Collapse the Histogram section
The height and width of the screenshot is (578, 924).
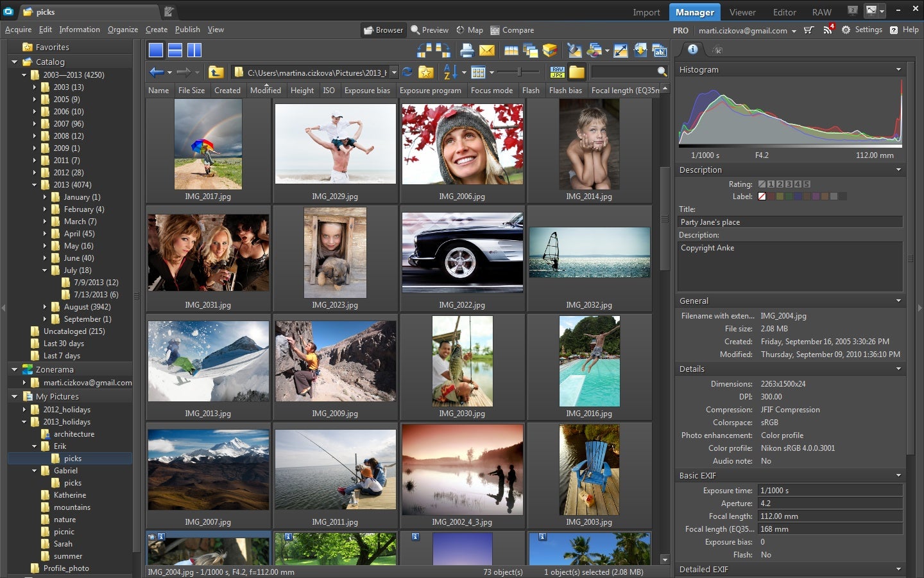[x=898, y=69]
